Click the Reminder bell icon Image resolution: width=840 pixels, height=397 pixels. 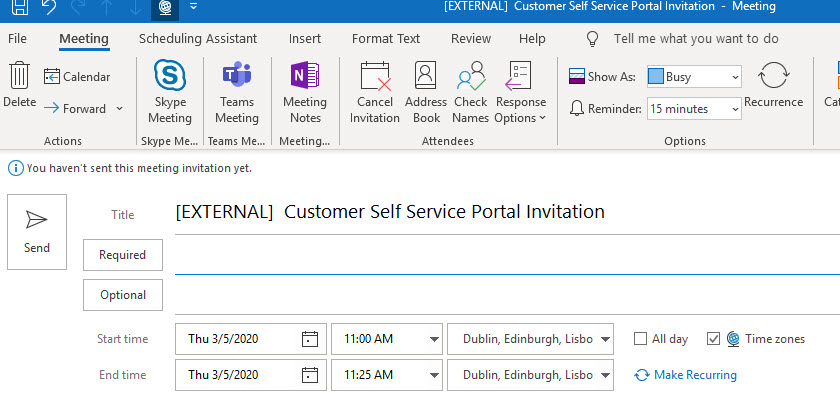click(x=576, y=109)
